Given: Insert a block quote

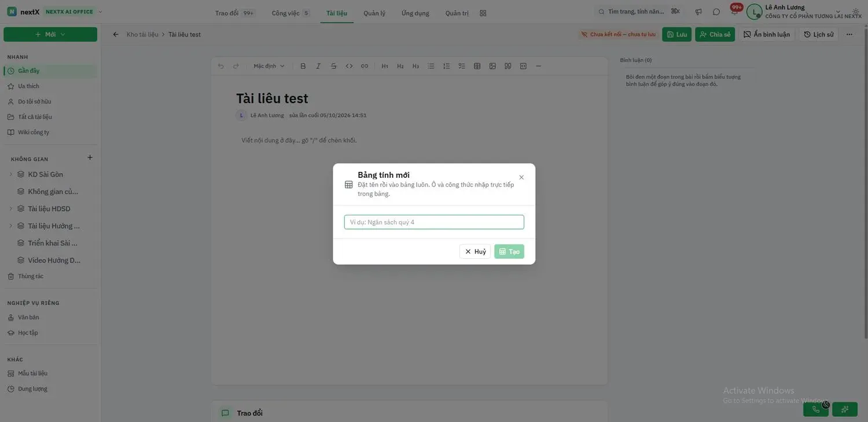Looking at the screenshot, I should [x=508, y=66].
